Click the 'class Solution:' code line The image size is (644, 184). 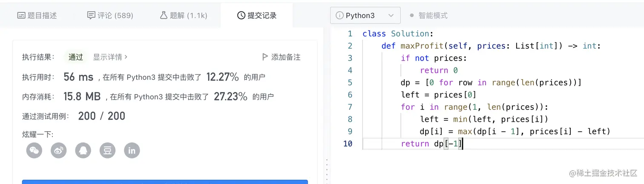398,34
